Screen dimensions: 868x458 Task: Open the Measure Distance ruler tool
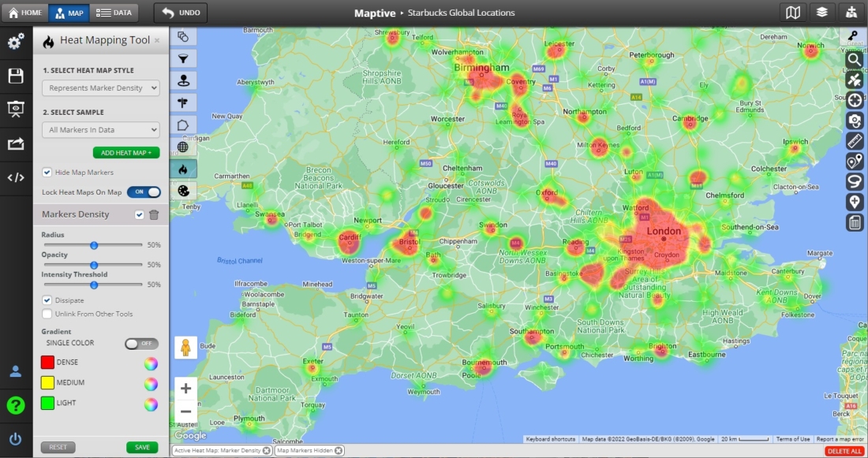pyautogui.click(x=855, y=141)
